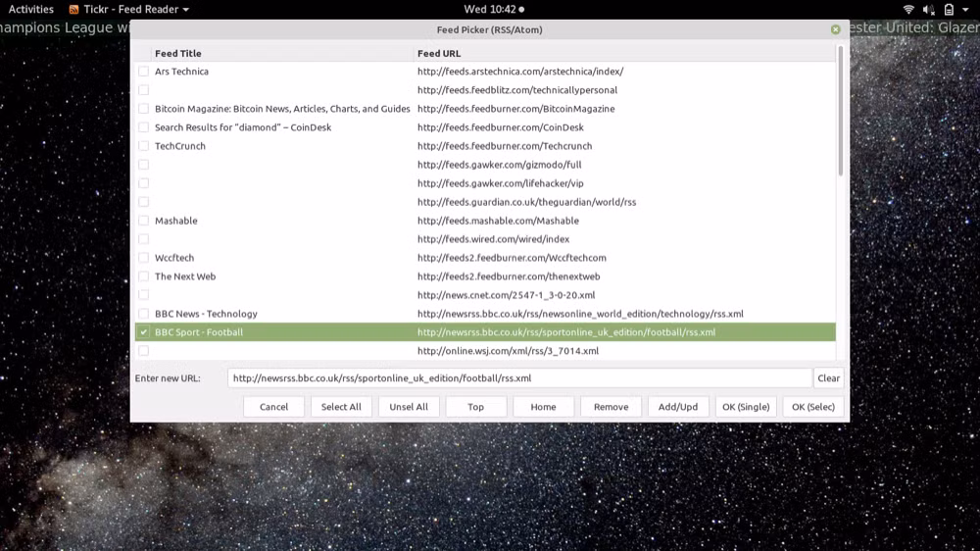This screenshot has width=980, height=551.
Task: Tick the Bitcoin Magazine feed checkbox
Action: 144,109
